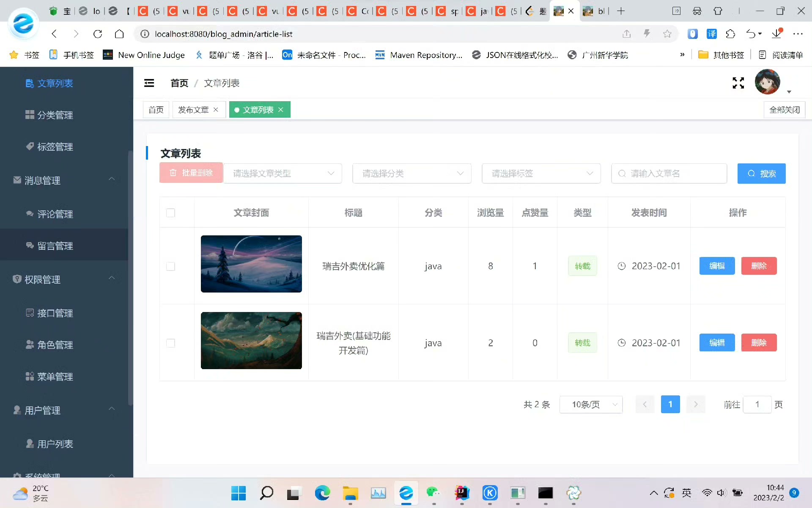This screenshot has width=812, height=508.
Task: Check the select-all checkbox in table header
Action: (x=170, y=213)
